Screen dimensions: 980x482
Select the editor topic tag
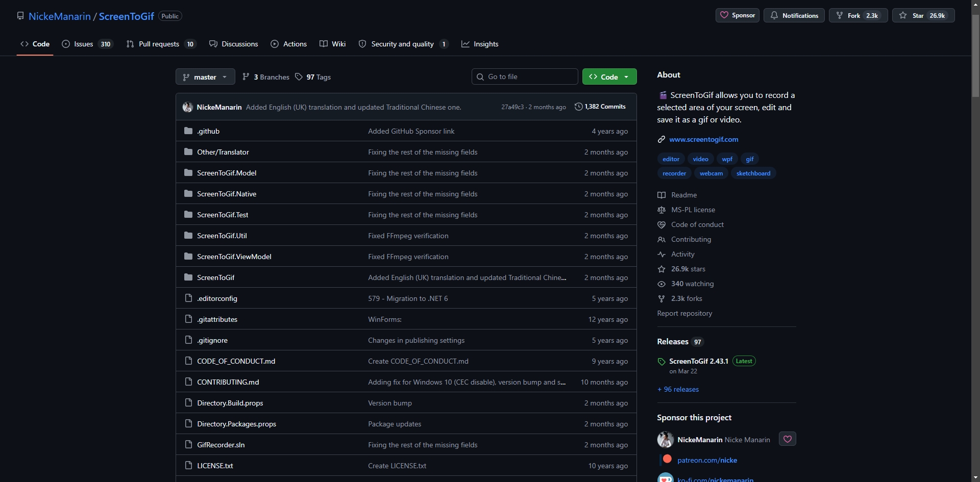tap(671, 159)
